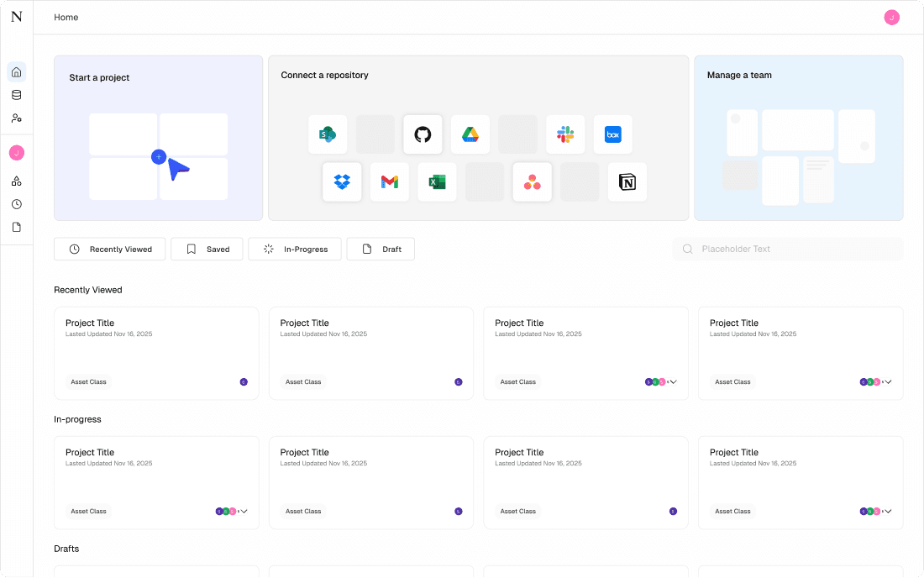This screenshot has height=578, width=924.
Task: Open the Start a project card
Action: pyautogui.click(x=159, y=138)
